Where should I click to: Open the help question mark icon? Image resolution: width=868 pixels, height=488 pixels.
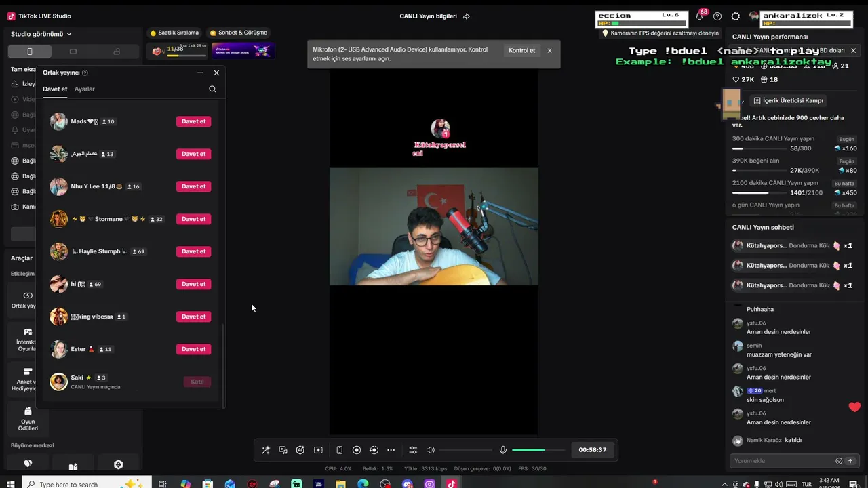pyautogui.click(x=717, y=16)
